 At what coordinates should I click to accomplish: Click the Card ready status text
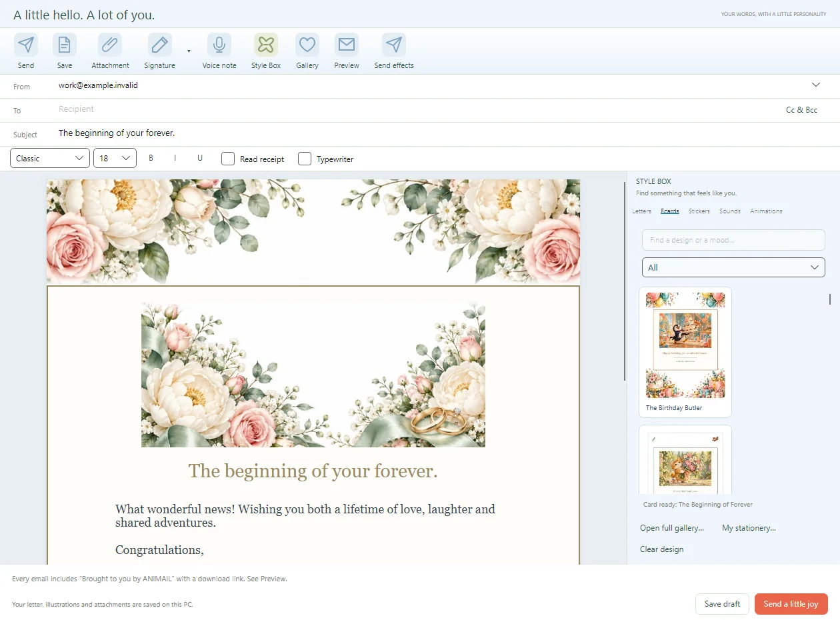[698, 505]
